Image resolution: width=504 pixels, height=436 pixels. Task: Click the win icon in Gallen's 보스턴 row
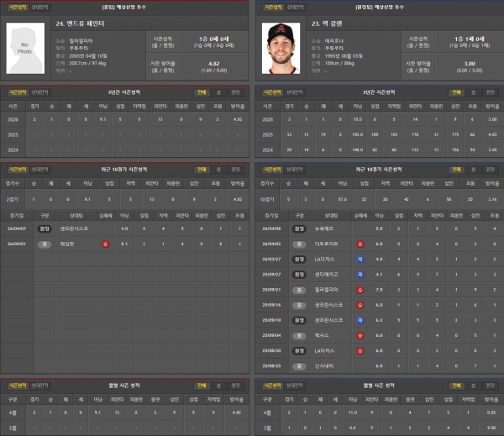[x=360, y=334]
